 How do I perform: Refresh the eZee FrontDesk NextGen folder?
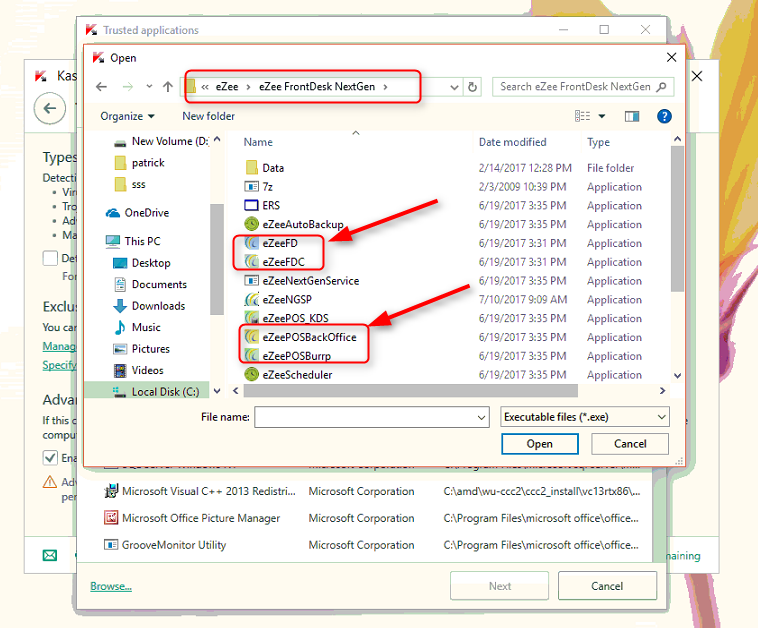pos(472,87)
